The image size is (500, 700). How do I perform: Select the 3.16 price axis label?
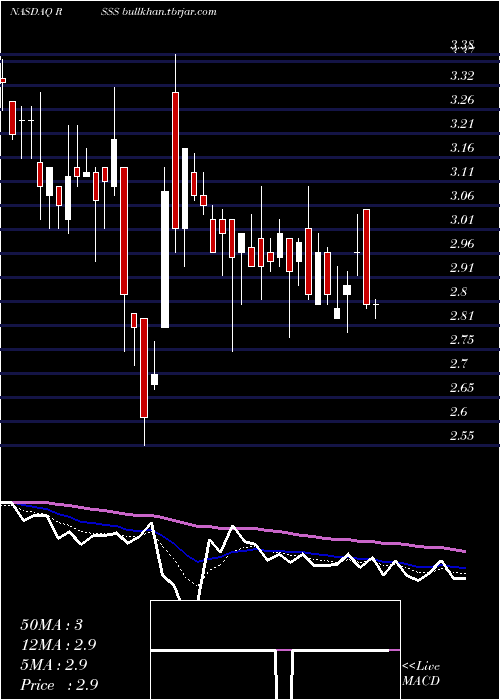tap(462, 148)
